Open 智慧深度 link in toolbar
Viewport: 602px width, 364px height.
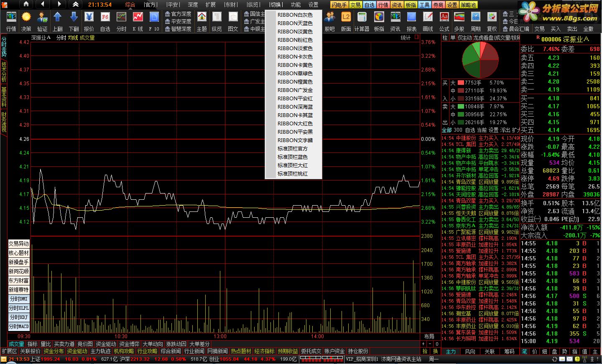pyautogui.click(x=179, y=29)
